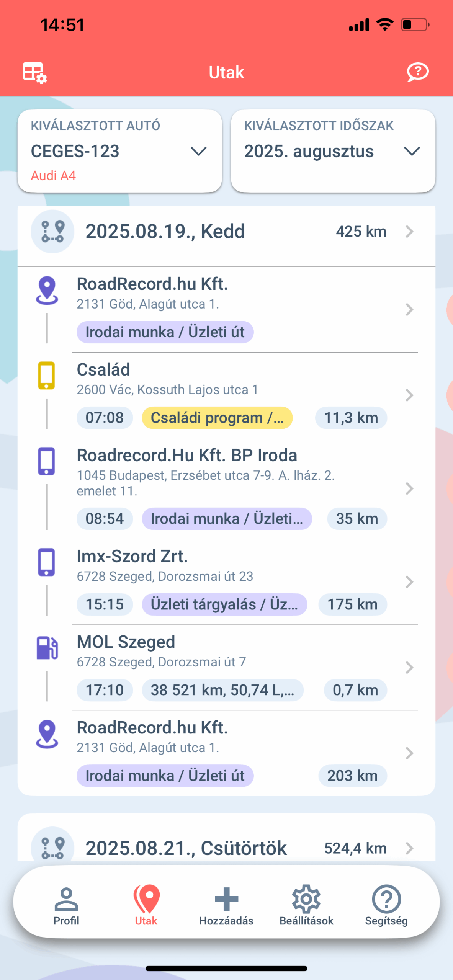Tap the help chat bubble icon in the header

pyautogui.click(x=417, y=72)
